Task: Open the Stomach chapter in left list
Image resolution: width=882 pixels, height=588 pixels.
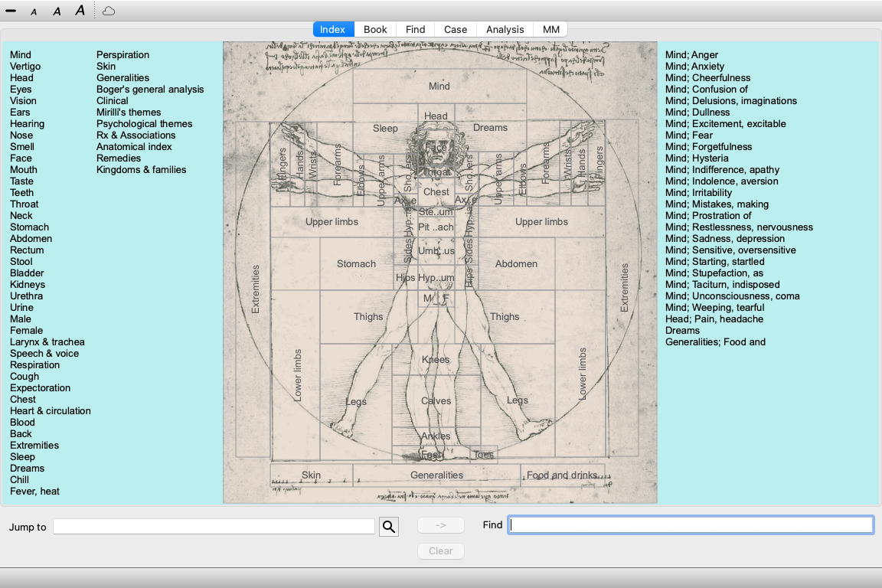Action: [29, 227]
